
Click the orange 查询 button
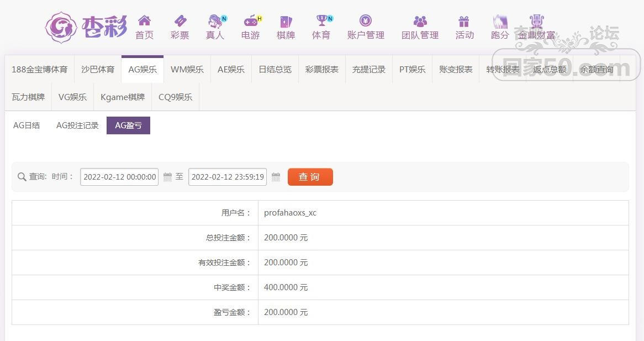click(x=310, y=177)
